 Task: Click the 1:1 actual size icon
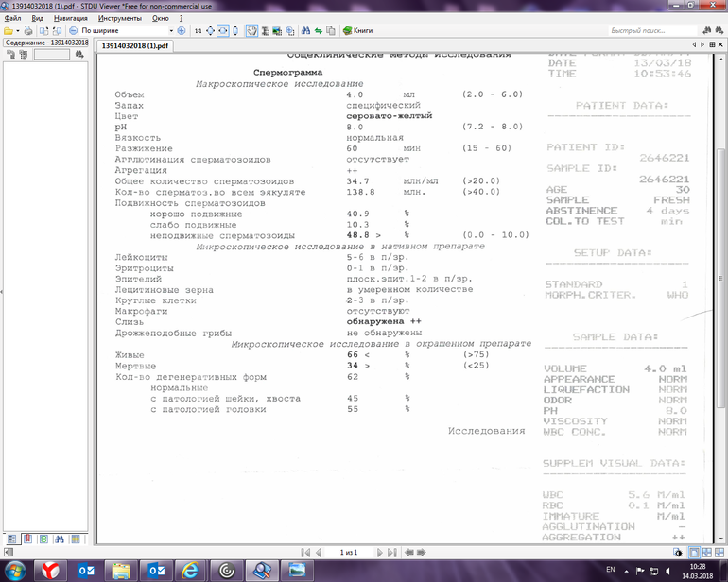click(198, 31)
